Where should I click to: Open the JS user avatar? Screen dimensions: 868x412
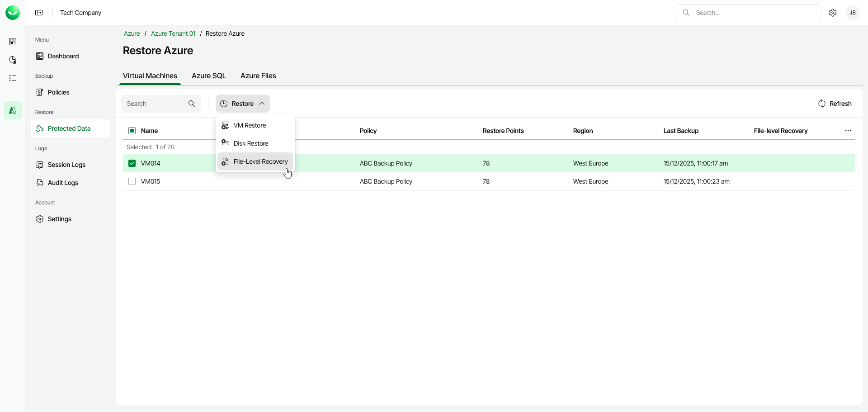(x=852, y=13)
